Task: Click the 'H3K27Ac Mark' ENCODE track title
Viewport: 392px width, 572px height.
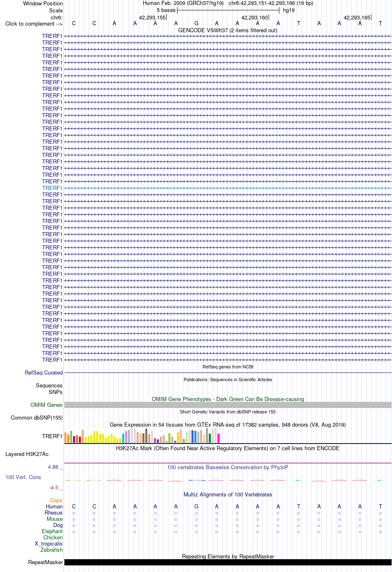Action: pos(228,448)
